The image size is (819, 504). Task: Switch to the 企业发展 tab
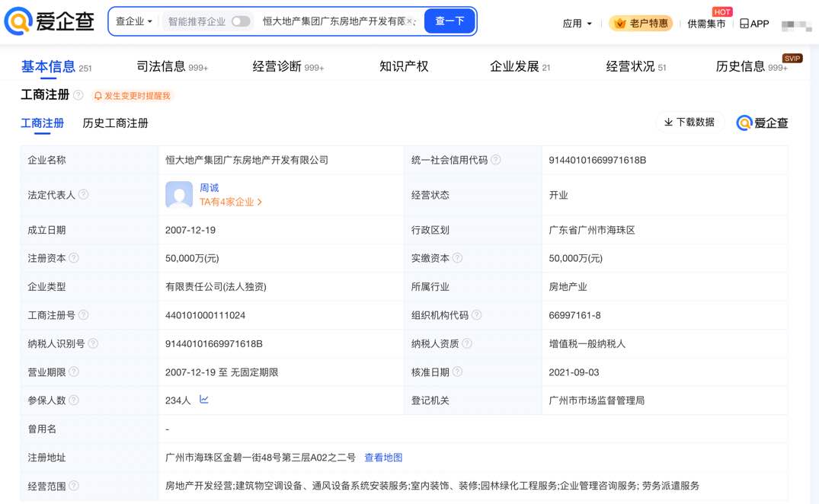pyautogui.click(x=520, y=67)
